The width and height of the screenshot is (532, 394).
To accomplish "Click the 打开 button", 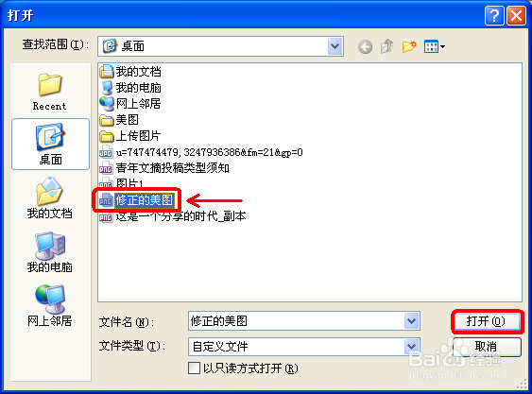I will point(487,321).
